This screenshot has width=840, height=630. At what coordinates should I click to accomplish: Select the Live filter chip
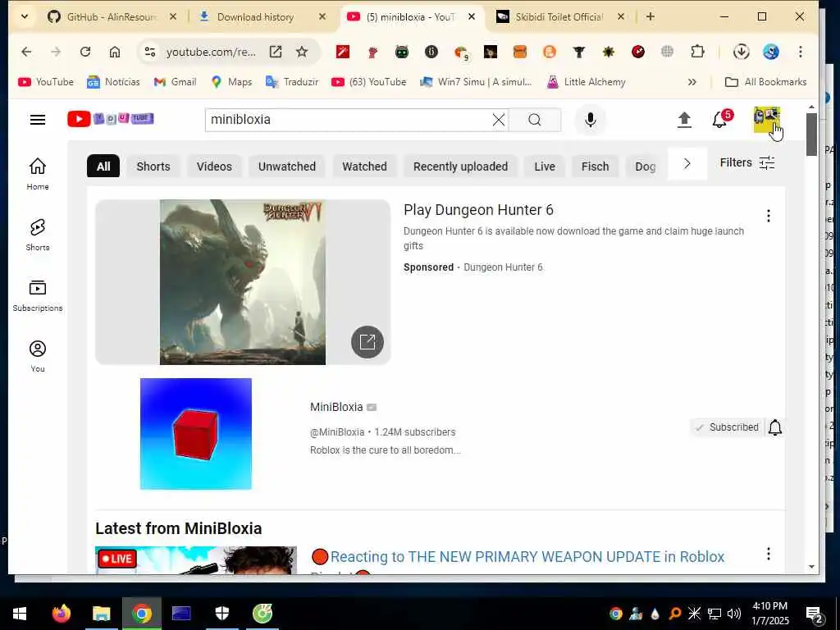[x=545, y=167]
